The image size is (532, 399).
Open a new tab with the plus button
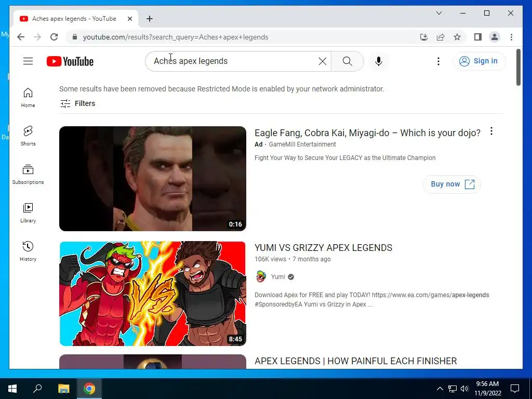(x=150, y=19)
